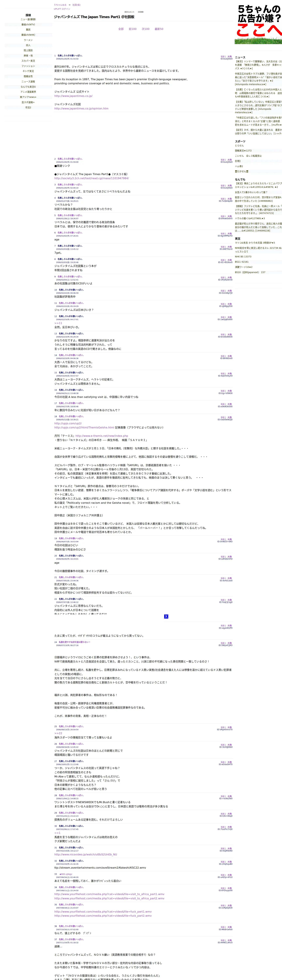The width and height of the screenshot is (282, 980).
Task: Open 【岩手】ネギ、畑から大量に盗まれる news thread
Action: (258, 132)
